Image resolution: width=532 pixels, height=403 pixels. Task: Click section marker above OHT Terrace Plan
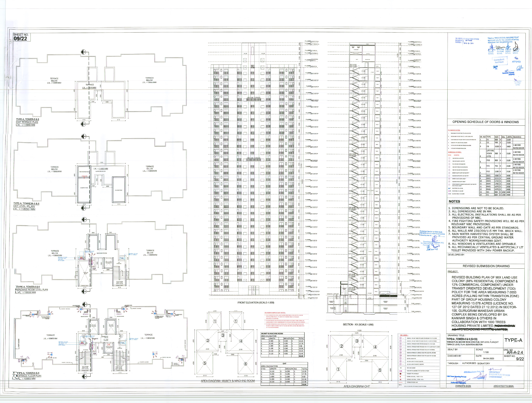83,52
